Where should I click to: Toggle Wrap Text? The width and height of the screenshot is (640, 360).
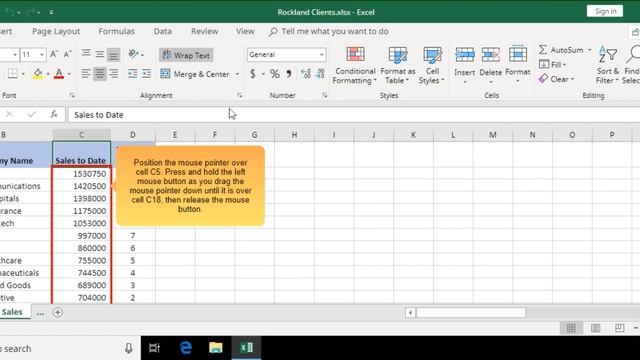(x=186, y=55)
